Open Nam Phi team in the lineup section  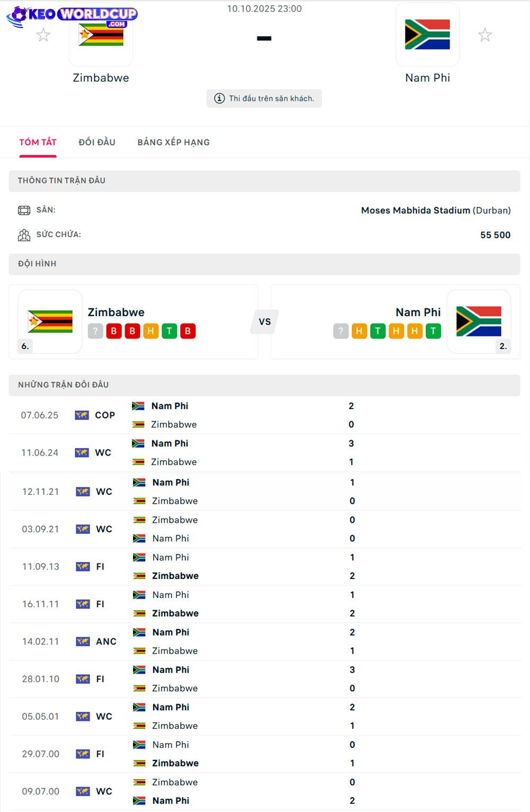[418, 312]
